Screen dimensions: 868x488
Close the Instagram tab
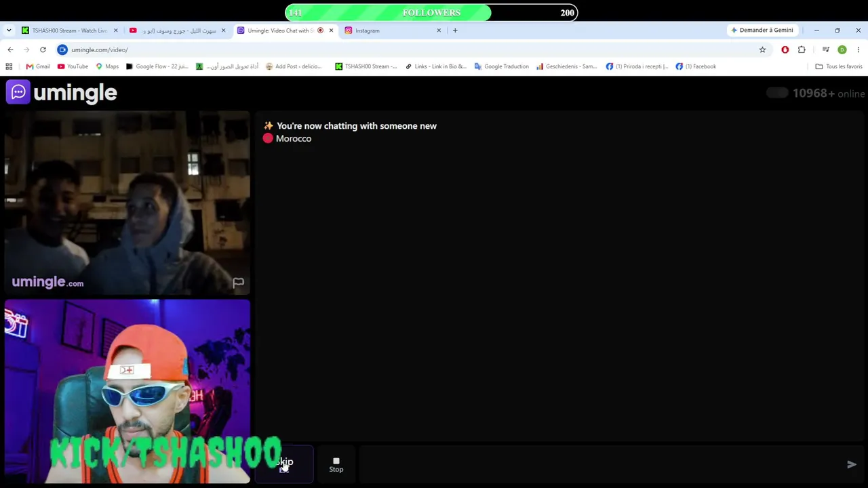point(439,30)
